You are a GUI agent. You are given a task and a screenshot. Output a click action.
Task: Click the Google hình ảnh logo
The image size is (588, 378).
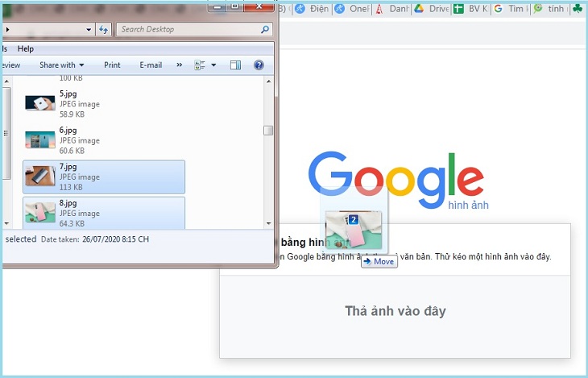click(x=397, y=182)
